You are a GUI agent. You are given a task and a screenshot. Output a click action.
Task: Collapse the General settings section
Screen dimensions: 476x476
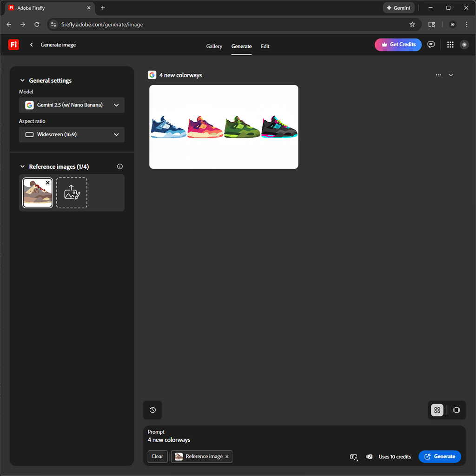tap(22, 80)
